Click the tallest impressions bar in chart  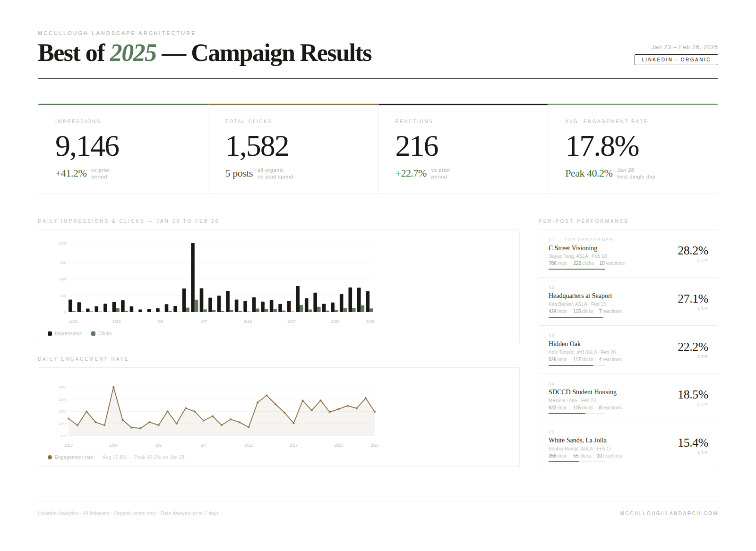click(x=193, y=278)
